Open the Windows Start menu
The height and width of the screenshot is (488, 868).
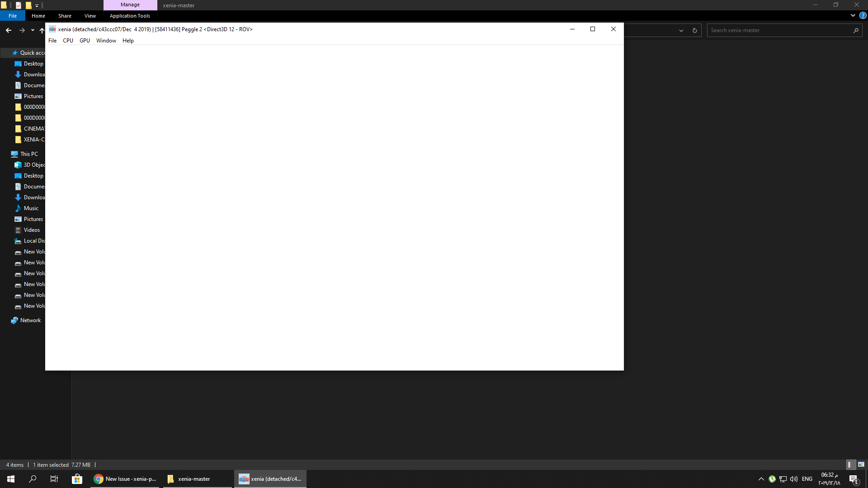(11, 479)
